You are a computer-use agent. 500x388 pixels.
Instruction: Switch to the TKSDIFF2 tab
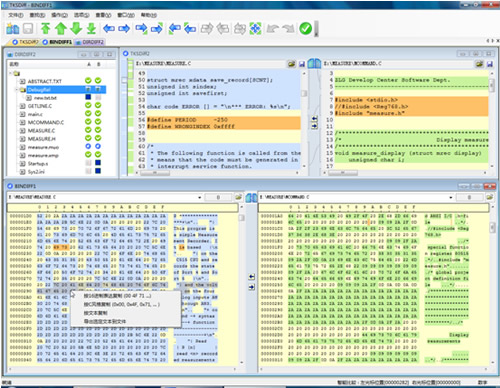click(26, 42)
